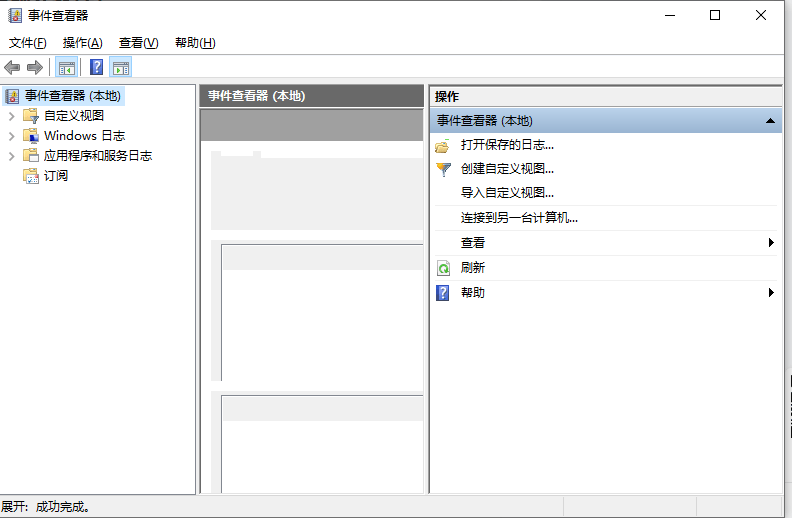792x518 pixels.
Task: Toggle the show/hide action pane toolbar icon
Action: [x=121, y=67]
